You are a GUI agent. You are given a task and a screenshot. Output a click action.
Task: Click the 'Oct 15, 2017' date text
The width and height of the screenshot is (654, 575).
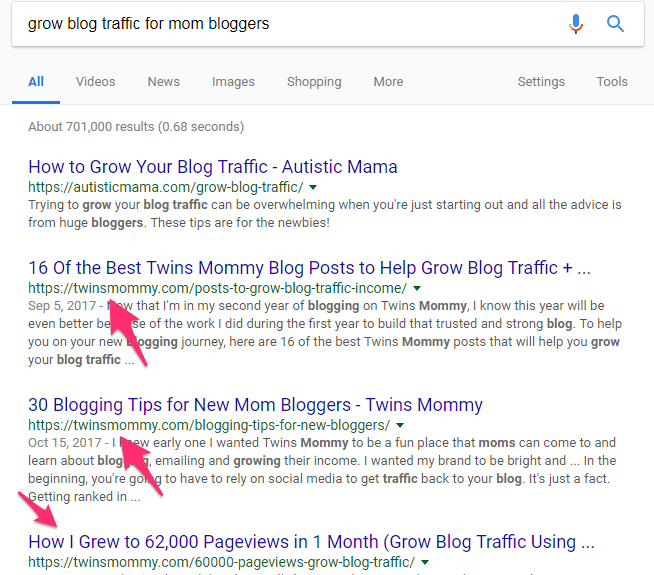click(65, 443)
